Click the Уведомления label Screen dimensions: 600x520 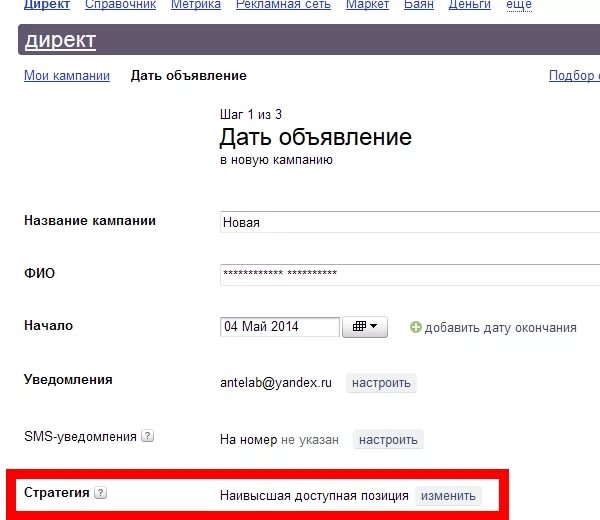tap(68, 380)
